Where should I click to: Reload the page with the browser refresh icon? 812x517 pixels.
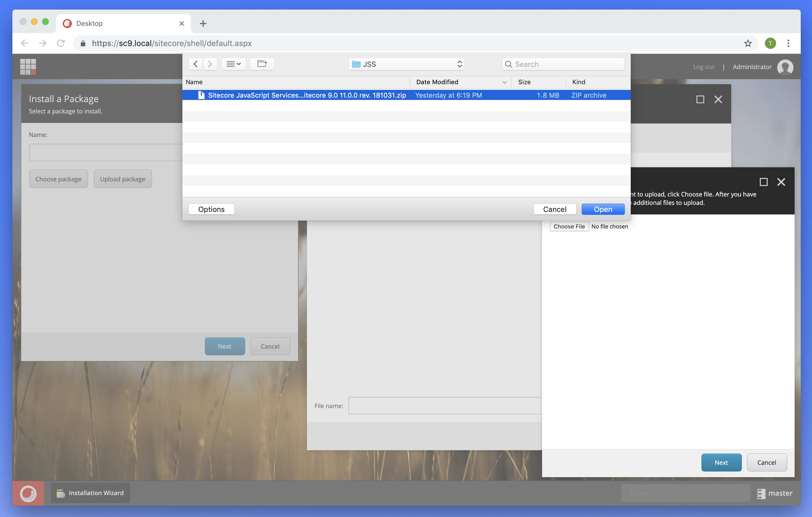[x=61, y=43]
